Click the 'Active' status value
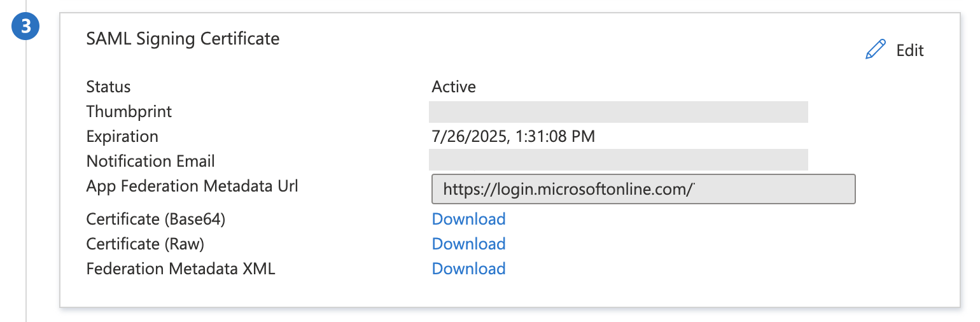 [x=454, y=87]
